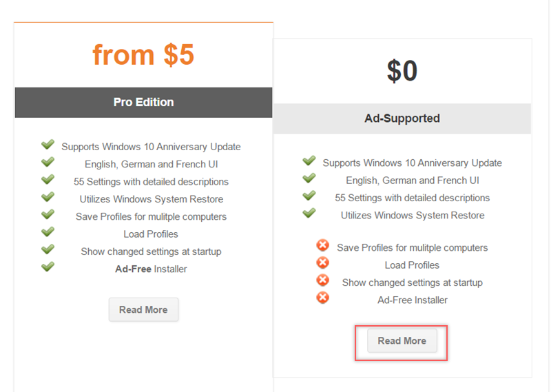The height and width of the screenshot is (392, 551).
Task: Click red X beside Ad-Supported startup settings
Action: click(322, 280)
